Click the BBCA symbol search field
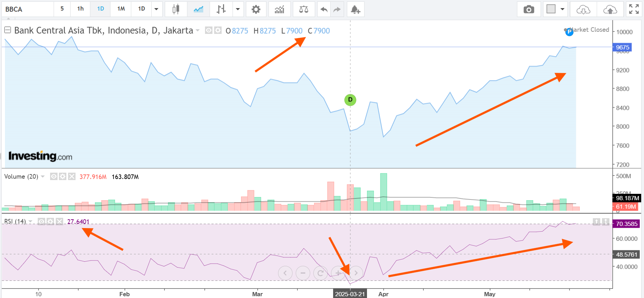This screenshot has height=298, width=644. coord(28,9)
